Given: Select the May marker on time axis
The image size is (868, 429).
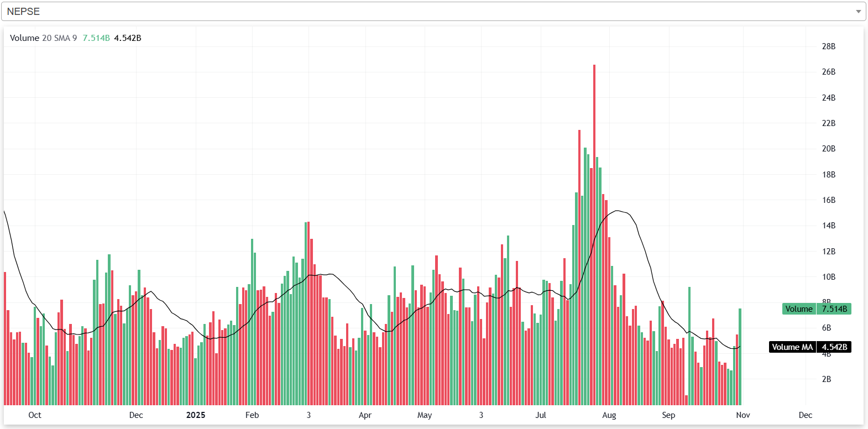Looking at the screenshot, I should click(x=425, y=415).
